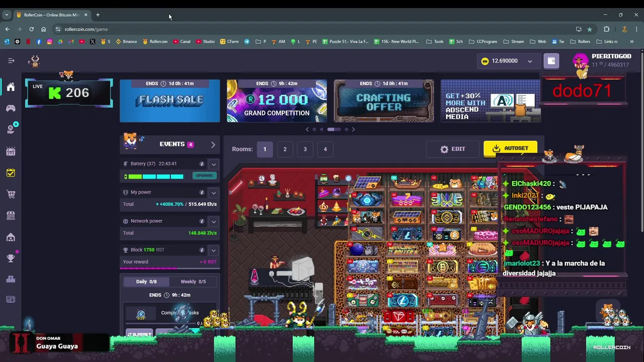Switch to Room 2 tab
Image resolution: width=644 pixels, height=362 pixels.
pos(285,149)
